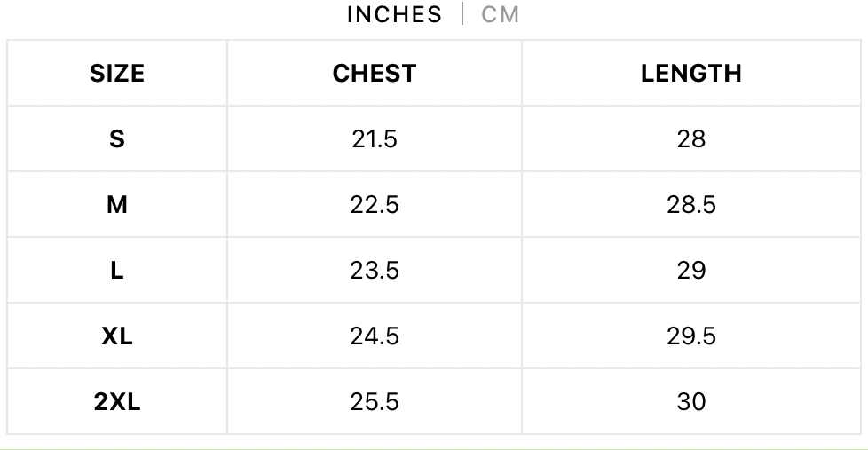Image resolution: width=868 pixels, height=450 pixels.
Task: Click length value 28 for size S
Action: [691, 139]
